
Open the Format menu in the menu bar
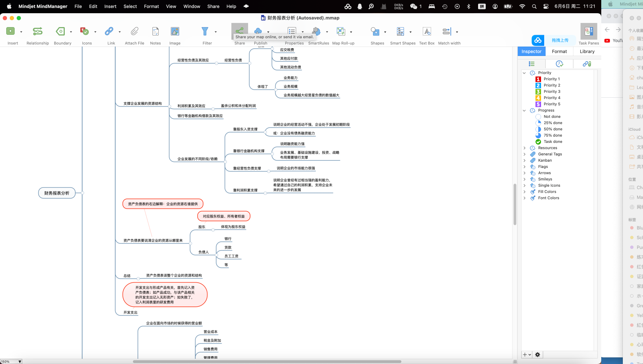pyautogui.click(x=151, y=6)
